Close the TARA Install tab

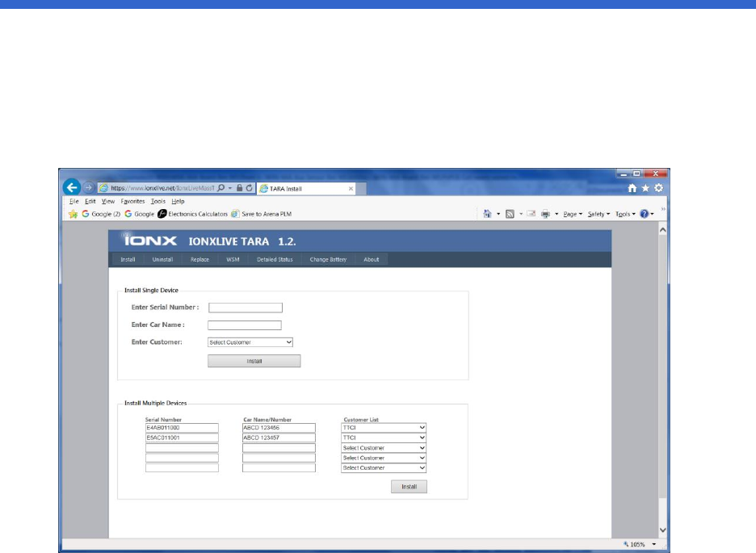(x=351, y=189)
